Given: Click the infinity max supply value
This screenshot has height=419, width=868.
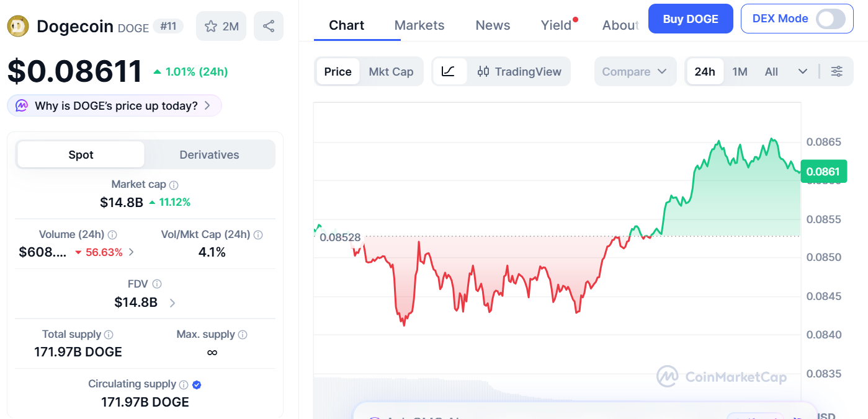Looking at the screenshot, I should click(x=212, y=352).
